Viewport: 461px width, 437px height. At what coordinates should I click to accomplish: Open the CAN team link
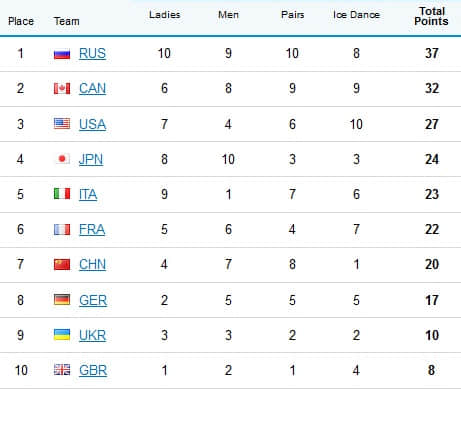coord(92,89)
